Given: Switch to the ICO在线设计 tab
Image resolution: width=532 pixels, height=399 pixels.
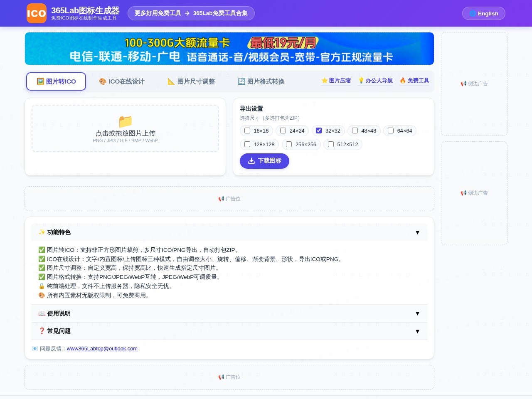Looking at the screenshot, I should click(x=122, y=81).
